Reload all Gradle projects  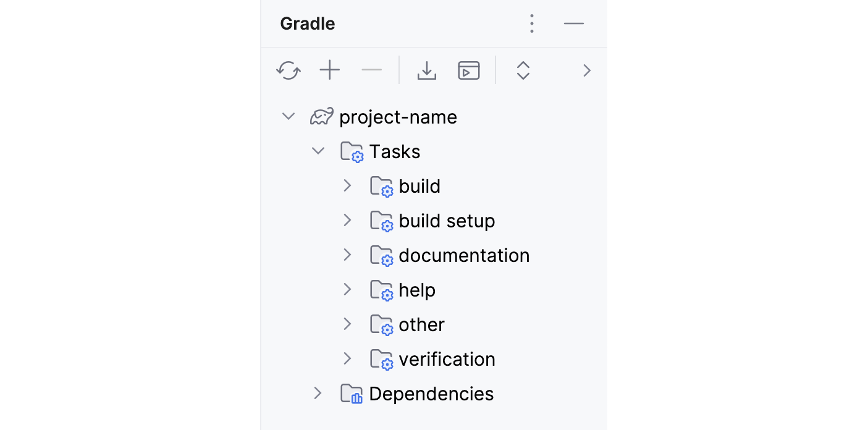pos(288,70)
